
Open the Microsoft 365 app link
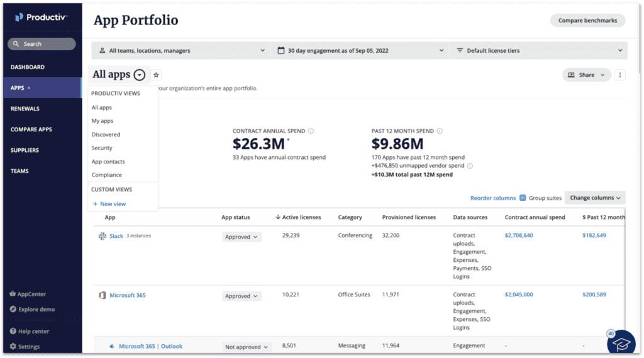tap(127, 295)
